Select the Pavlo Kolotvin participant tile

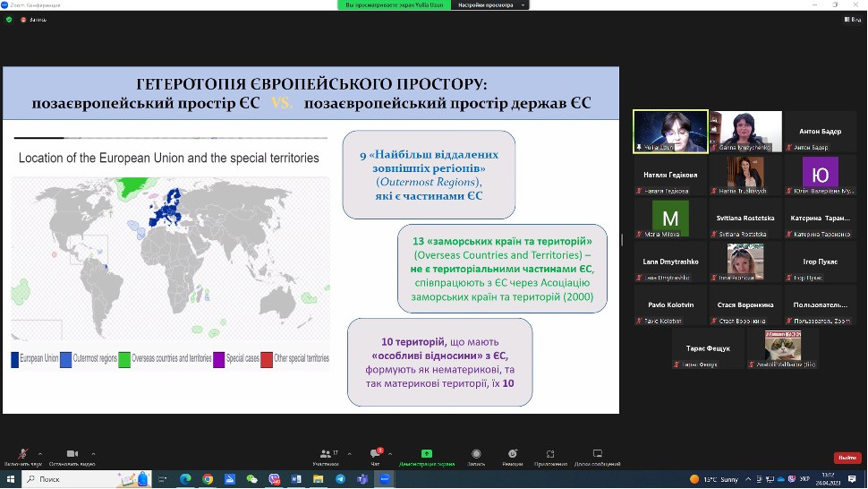[x=670, y=305]
